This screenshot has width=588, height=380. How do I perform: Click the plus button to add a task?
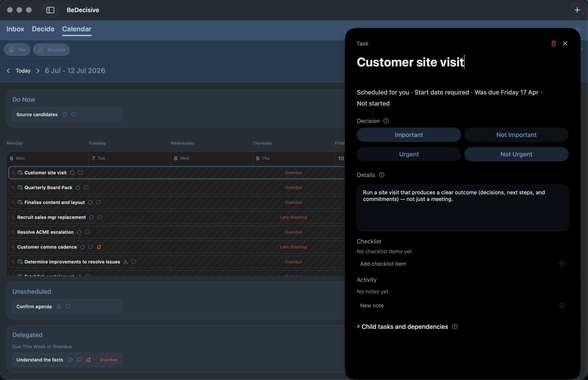point(577,10)
